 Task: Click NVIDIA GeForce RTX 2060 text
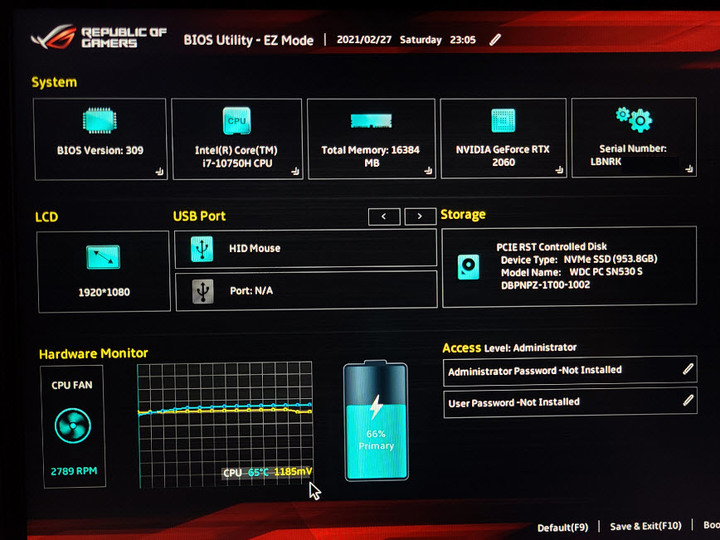click(503, 156)
